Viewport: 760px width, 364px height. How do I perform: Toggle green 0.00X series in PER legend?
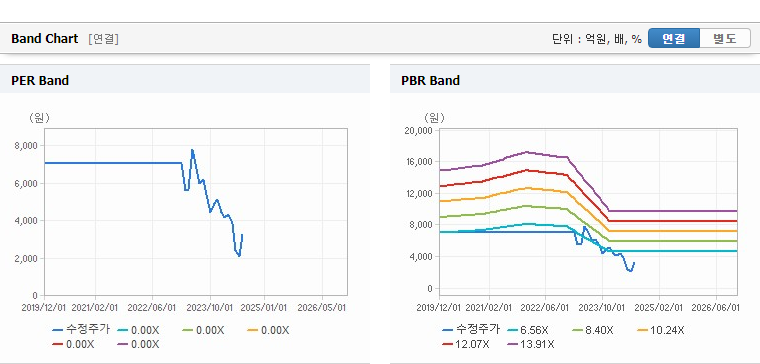tap(203, 330)
